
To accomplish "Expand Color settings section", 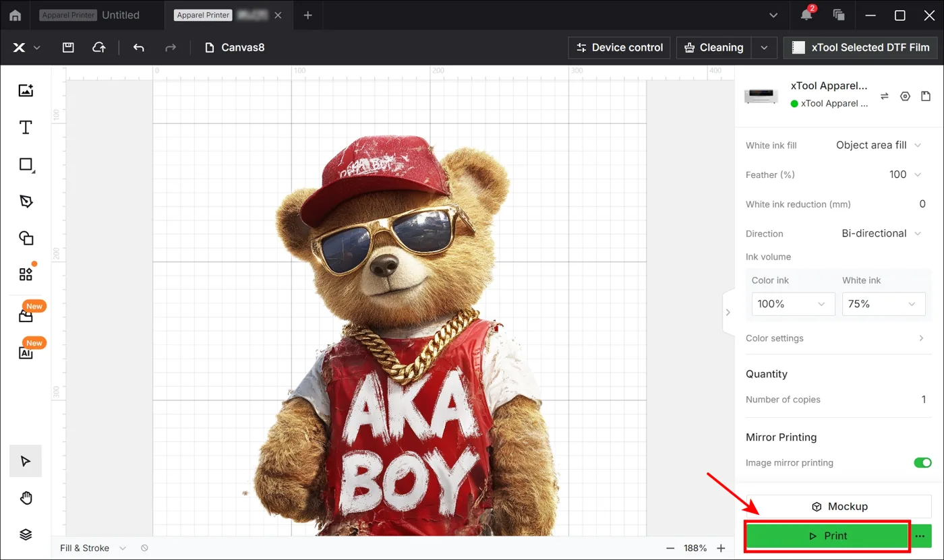I will 835,338.
